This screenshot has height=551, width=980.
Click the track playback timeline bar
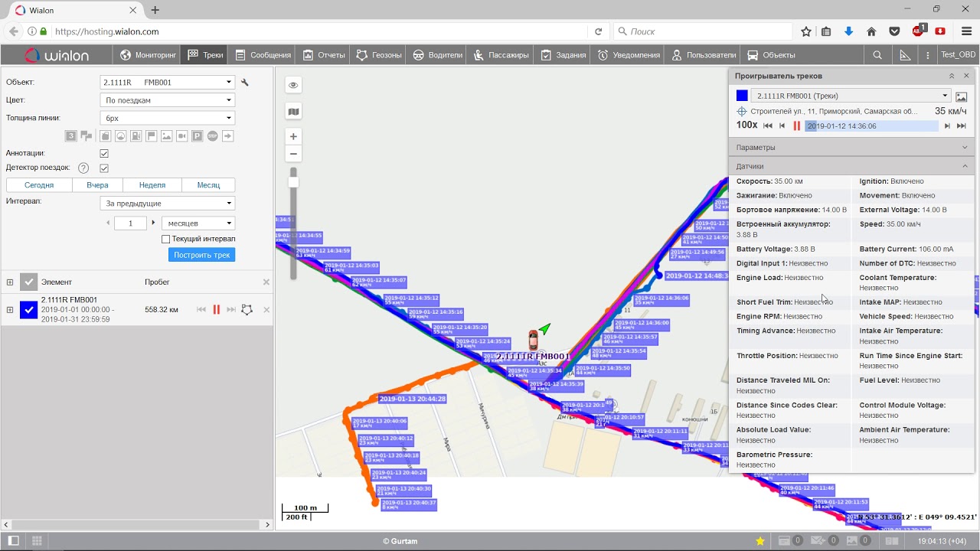coord(871,126)
